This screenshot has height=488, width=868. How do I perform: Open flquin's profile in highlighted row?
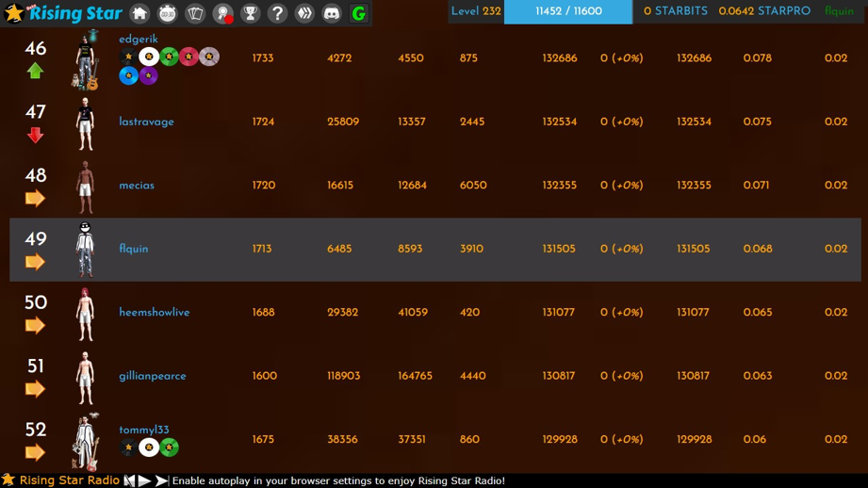(x=134, y=249)
